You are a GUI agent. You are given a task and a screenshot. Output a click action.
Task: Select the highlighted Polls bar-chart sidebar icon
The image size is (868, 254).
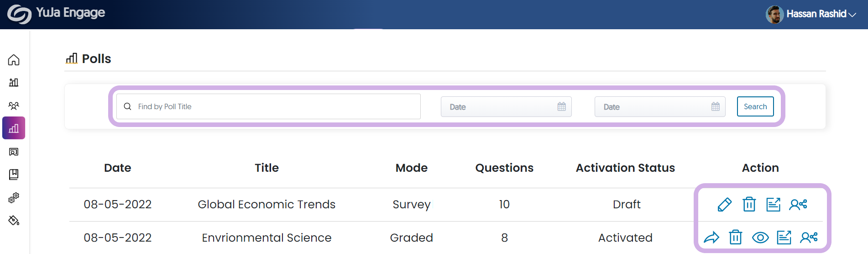pyautogui.click(x=14, y=128)
